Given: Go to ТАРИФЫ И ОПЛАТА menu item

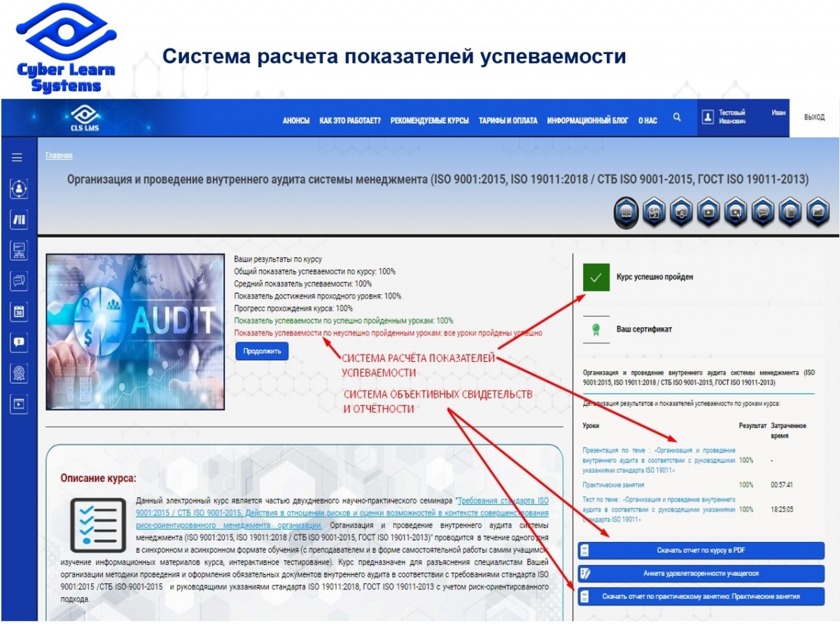Looking at the screenshot, I should click(507, 120).
